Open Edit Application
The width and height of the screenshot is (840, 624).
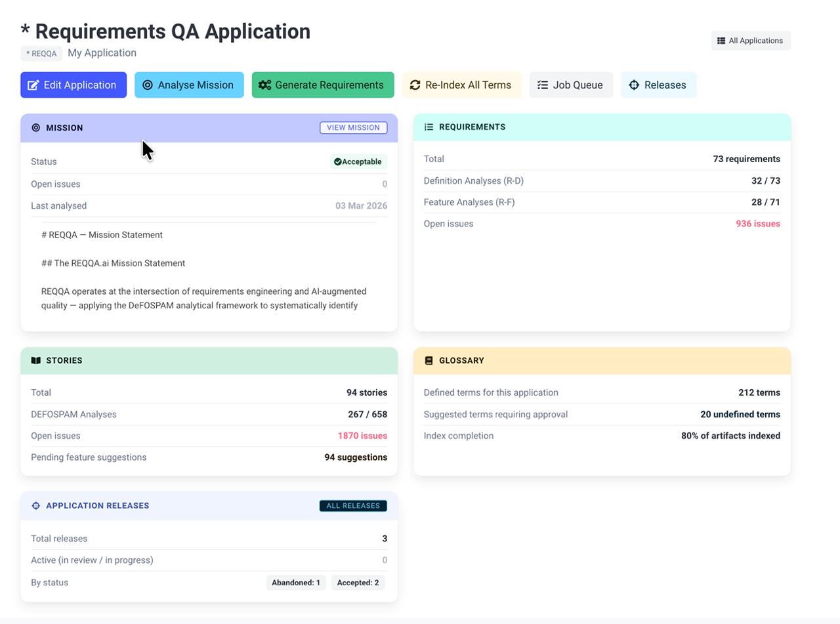[73, 85]
